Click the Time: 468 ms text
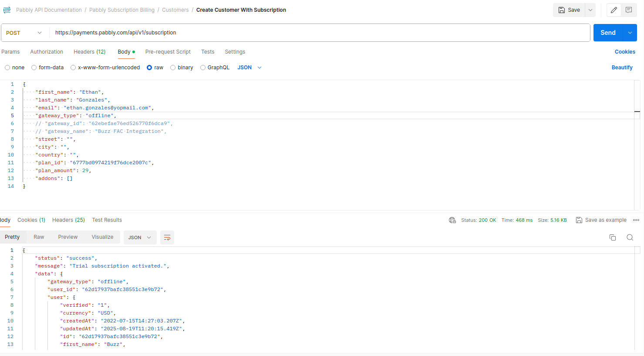The height and width of the screenshot is (356, 644). [517, 220]
